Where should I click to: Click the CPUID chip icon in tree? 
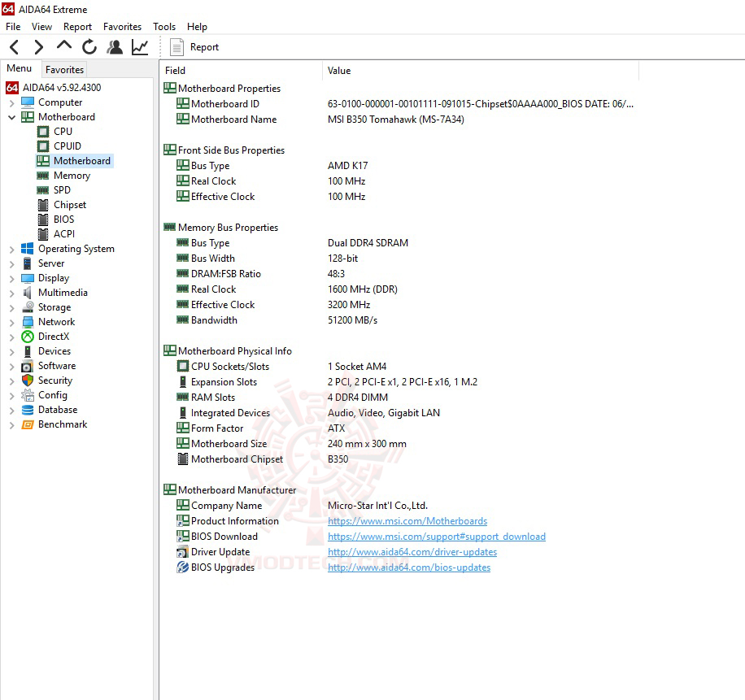[43, 146]
